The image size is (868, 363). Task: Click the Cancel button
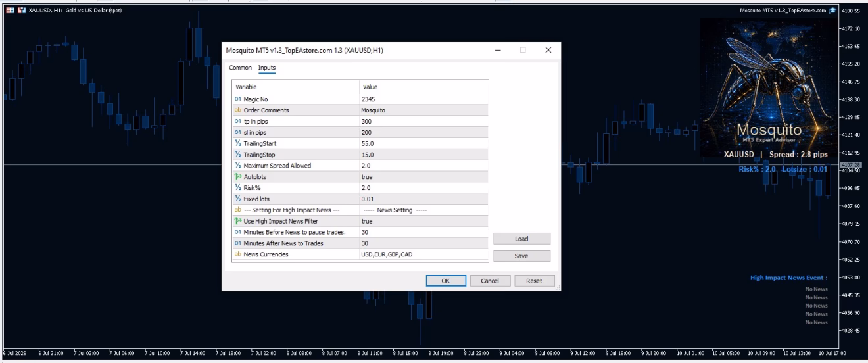pos(490,281)
